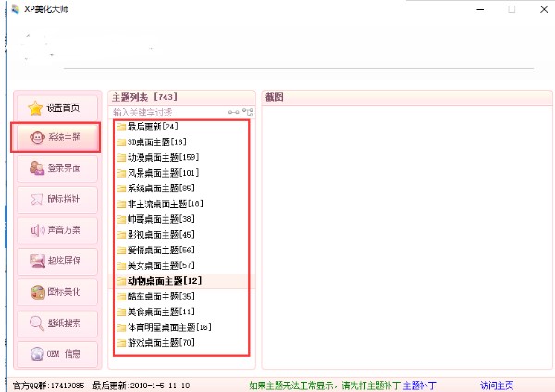Go to the 超炫屏保 section
Screen dimensions: 555x392
(x=57, y=261)
